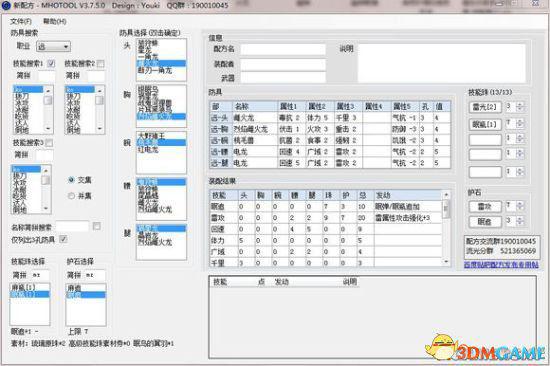
Task: Click the fourth empty skill bead button
Action: coord(485,154)
